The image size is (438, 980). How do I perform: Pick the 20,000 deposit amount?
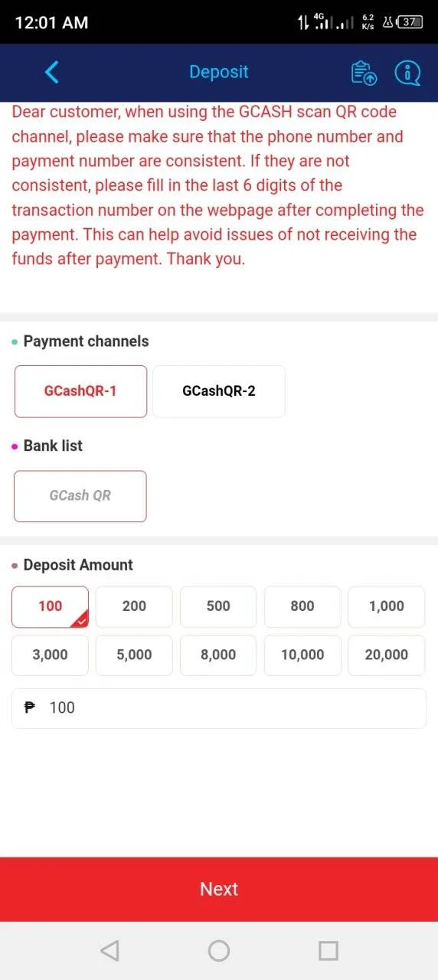click(387, 655)
